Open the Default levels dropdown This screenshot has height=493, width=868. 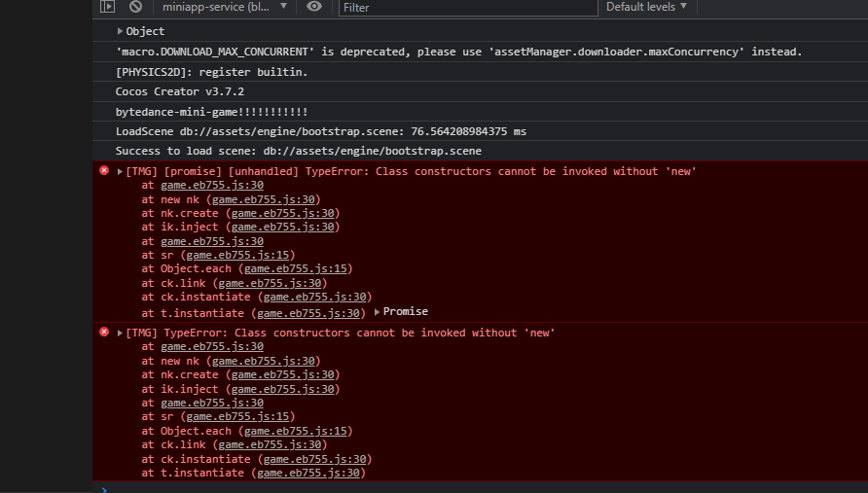click(x=646, y=7)
